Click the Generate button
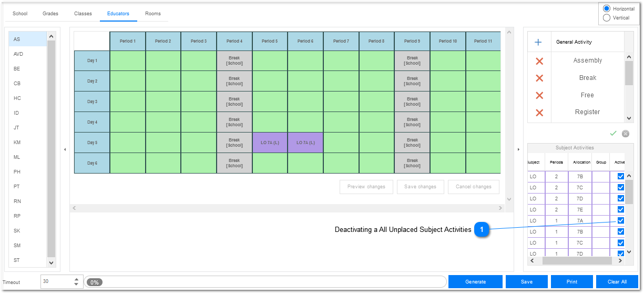The width and height of the screenshot is (644, 294). pos(475,282)
